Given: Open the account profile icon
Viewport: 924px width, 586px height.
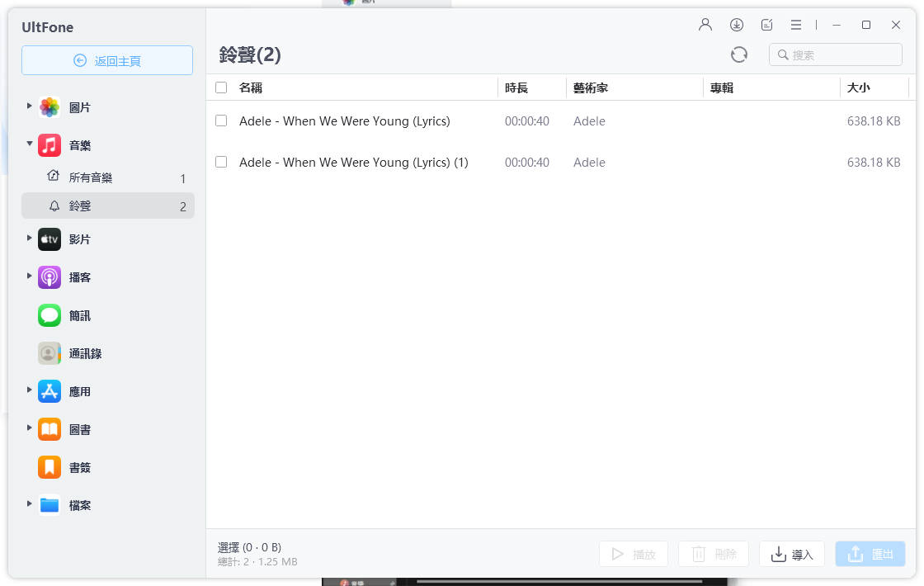Looking at the screenshot, I should [705, 25].
